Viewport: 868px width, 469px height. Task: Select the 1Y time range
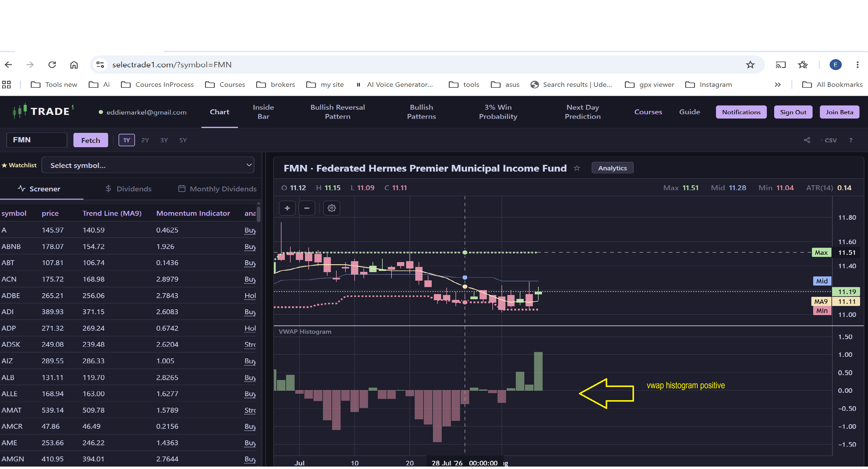pyautogui.click(x=126, y=140)
